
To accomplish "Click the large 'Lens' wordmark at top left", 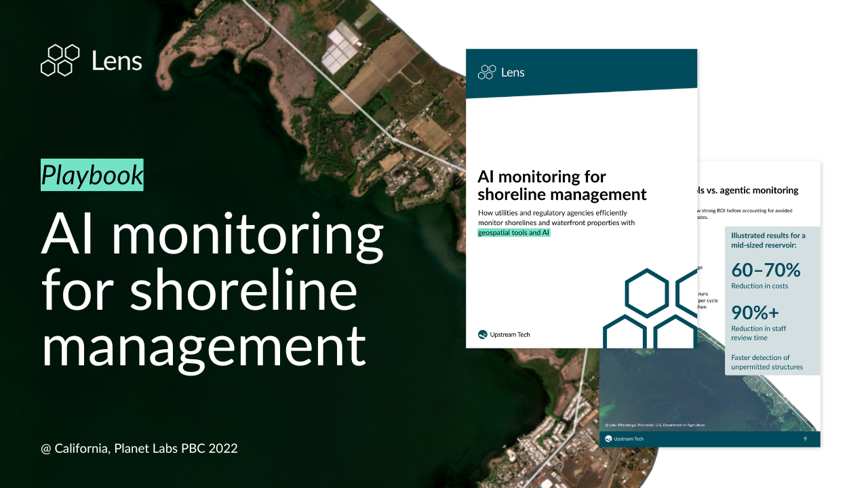I will click(117, 61).
